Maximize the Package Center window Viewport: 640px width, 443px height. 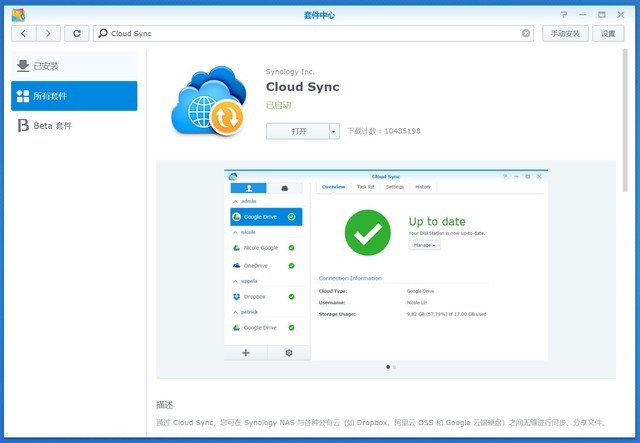(x=602, y=15)
